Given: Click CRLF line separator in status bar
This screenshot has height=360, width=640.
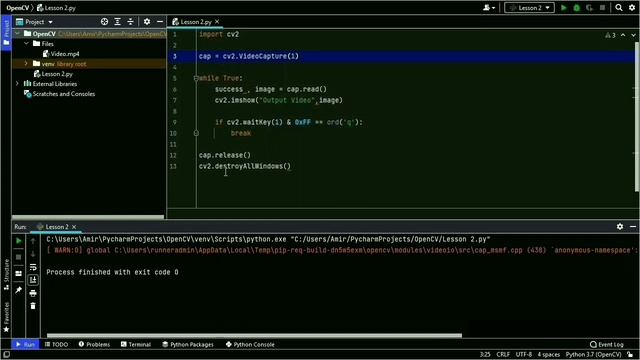Looking at the screenshot, I should point(503,355).
